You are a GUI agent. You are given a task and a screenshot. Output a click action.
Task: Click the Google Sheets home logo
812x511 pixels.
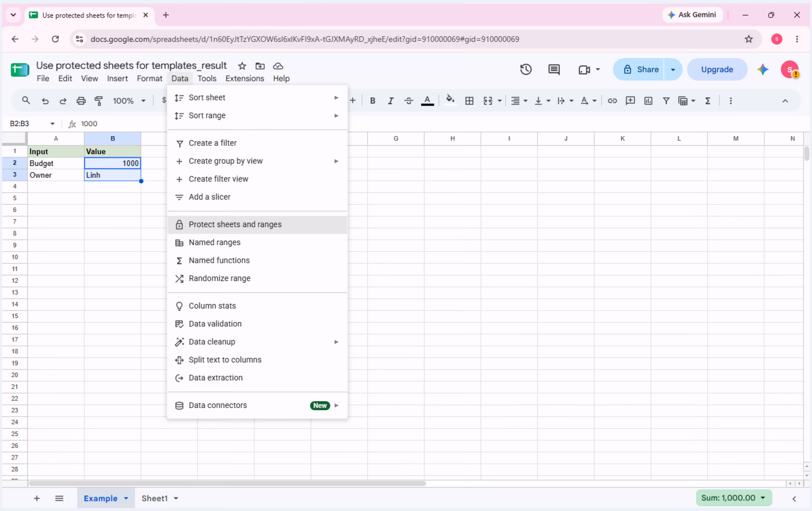(x=20, y=70)
